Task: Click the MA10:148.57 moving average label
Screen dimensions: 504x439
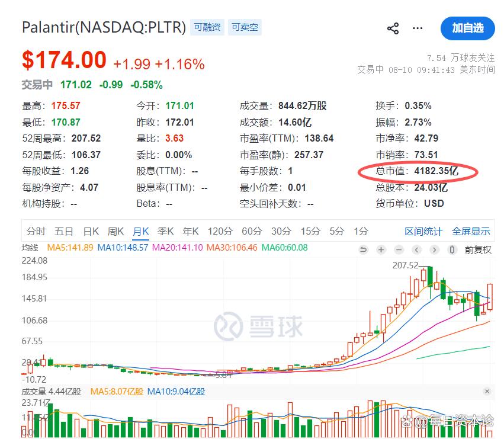Action: 123,248
